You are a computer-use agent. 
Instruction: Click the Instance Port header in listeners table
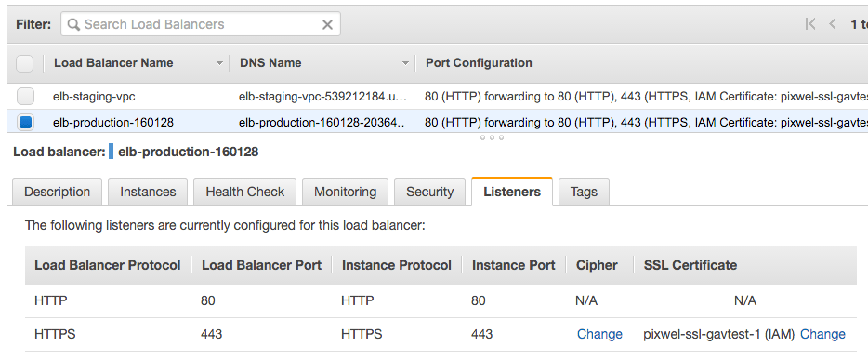point(513,265)
